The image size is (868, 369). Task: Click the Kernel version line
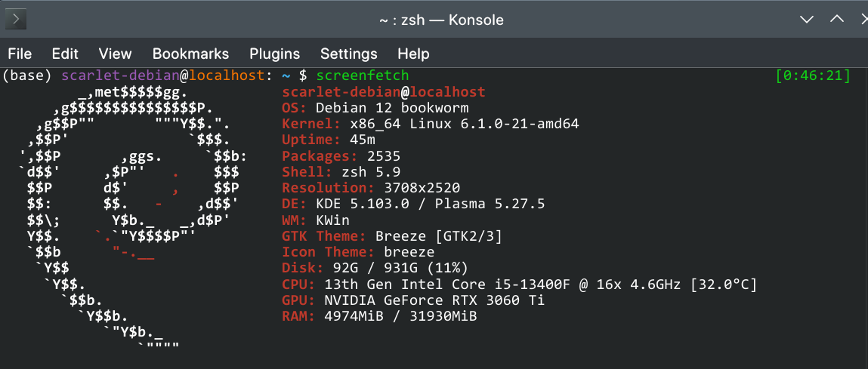(430, 124)
